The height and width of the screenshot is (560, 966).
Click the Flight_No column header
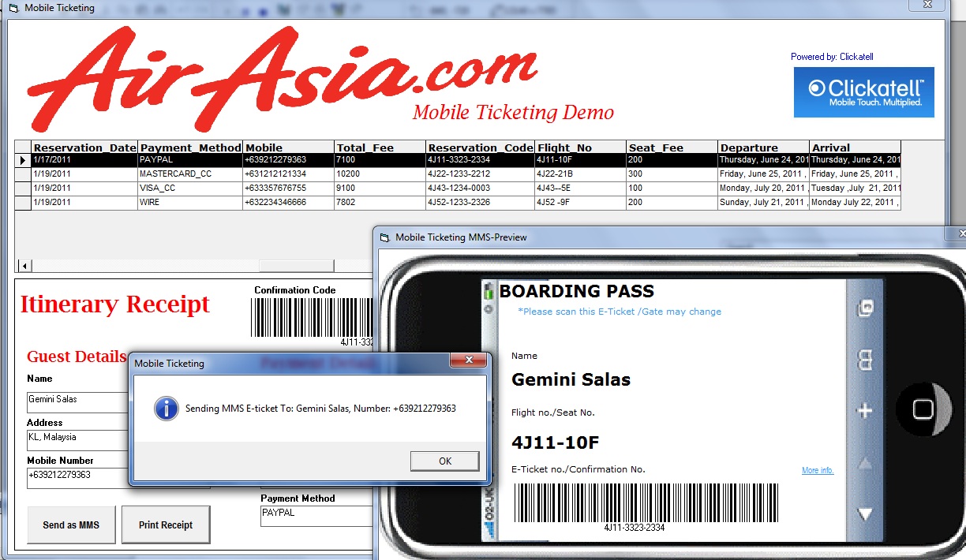click(x=581, y=147)
